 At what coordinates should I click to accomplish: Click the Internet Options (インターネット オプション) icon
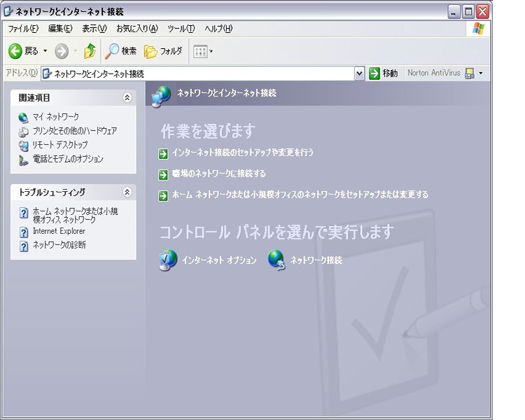point(168,260)
